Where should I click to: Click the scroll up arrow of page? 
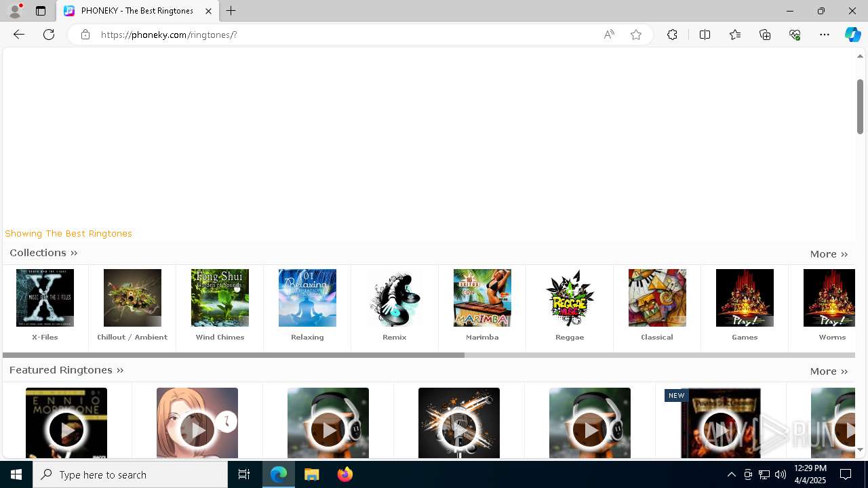coord(860,56)
